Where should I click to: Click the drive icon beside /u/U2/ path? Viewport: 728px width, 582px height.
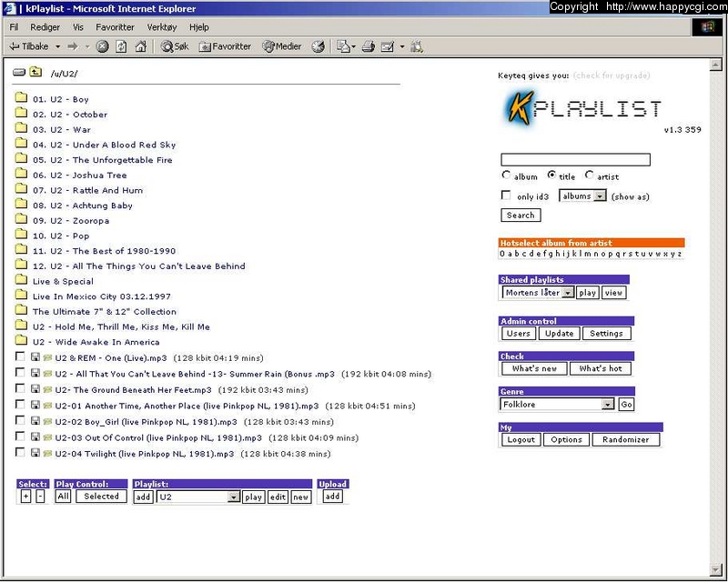point(18,73)
